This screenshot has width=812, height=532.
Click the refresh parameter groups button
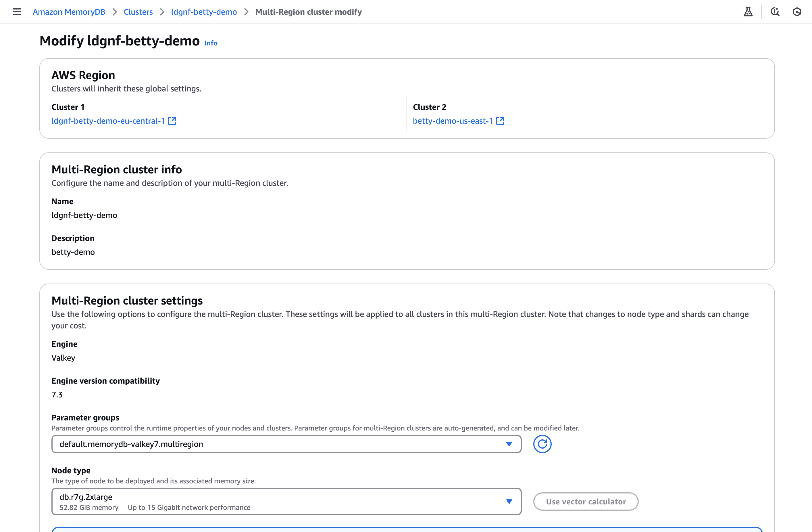pyautogui.click(x=542, y=444)
